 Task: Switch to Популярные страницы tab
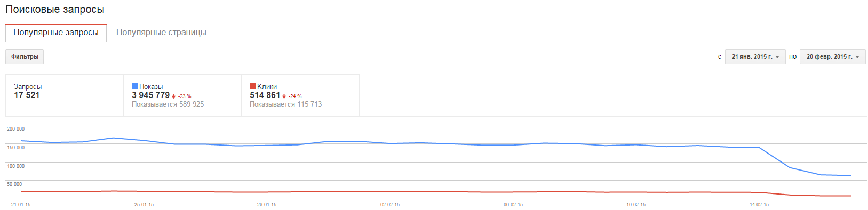pos(161,33)
